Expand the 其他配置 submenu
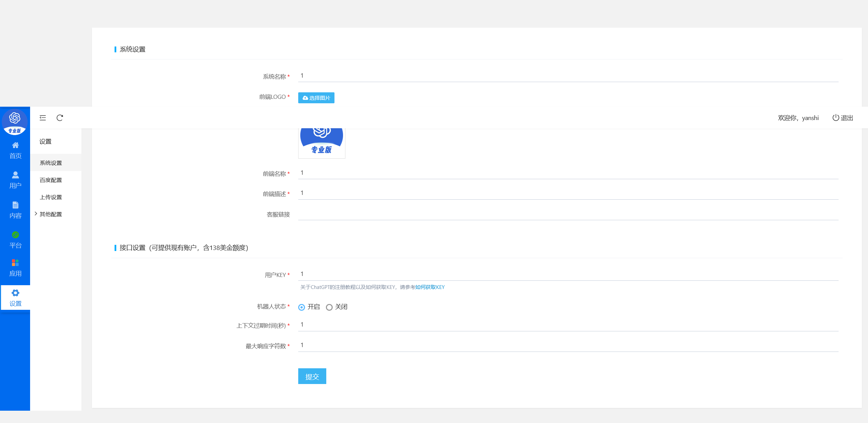Image resolution: width=868 pixels, height=423 pixels. point(51,214)
